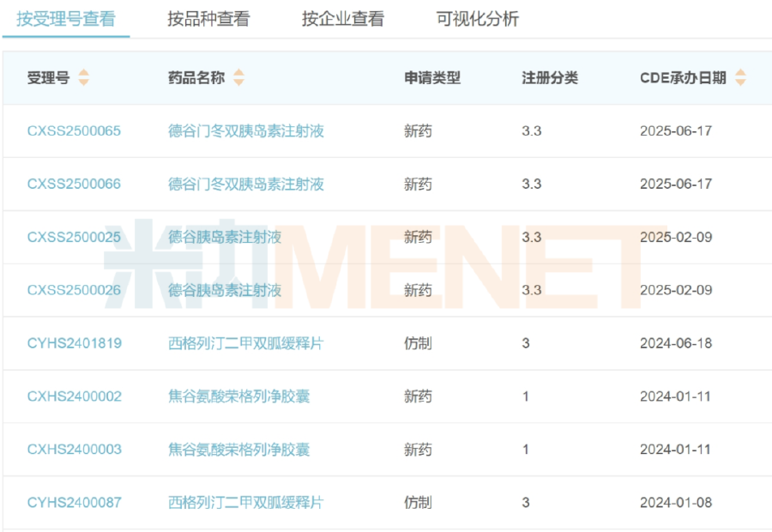
Task: Select date 2025-02-09 in CXSS2500026 row
Action: point(676,290)
